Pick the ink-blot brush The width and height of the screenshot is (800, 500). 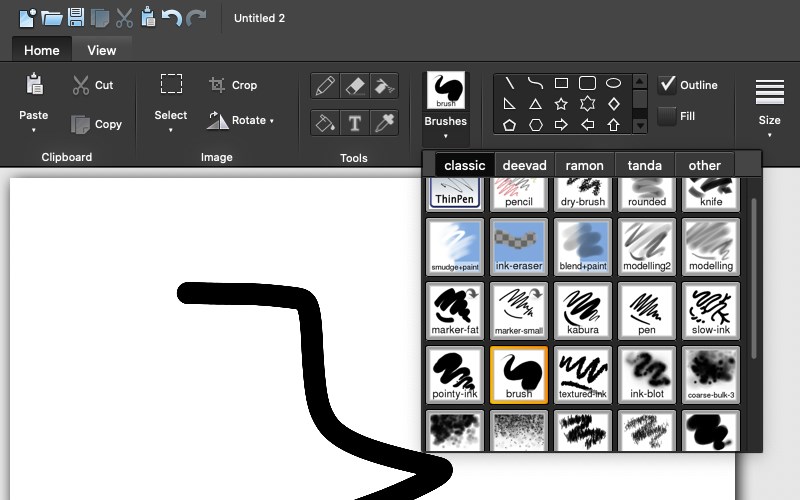coord(647,375)
